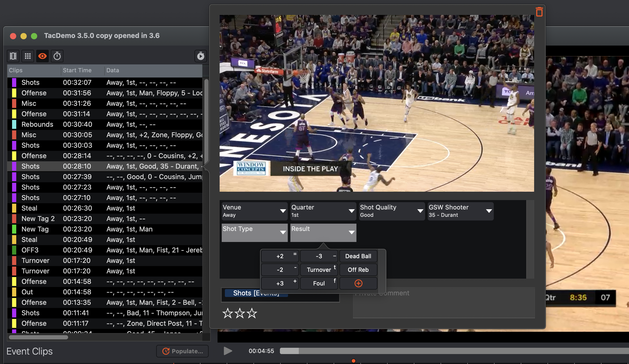
Task: Choose -2 in the Result popup
Action: point(280,270)
